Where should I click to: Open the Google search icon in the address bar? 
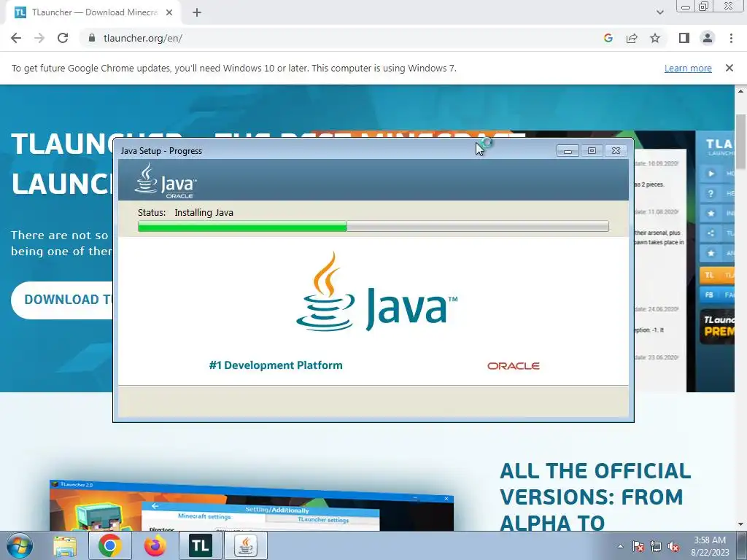click(608, 38)
